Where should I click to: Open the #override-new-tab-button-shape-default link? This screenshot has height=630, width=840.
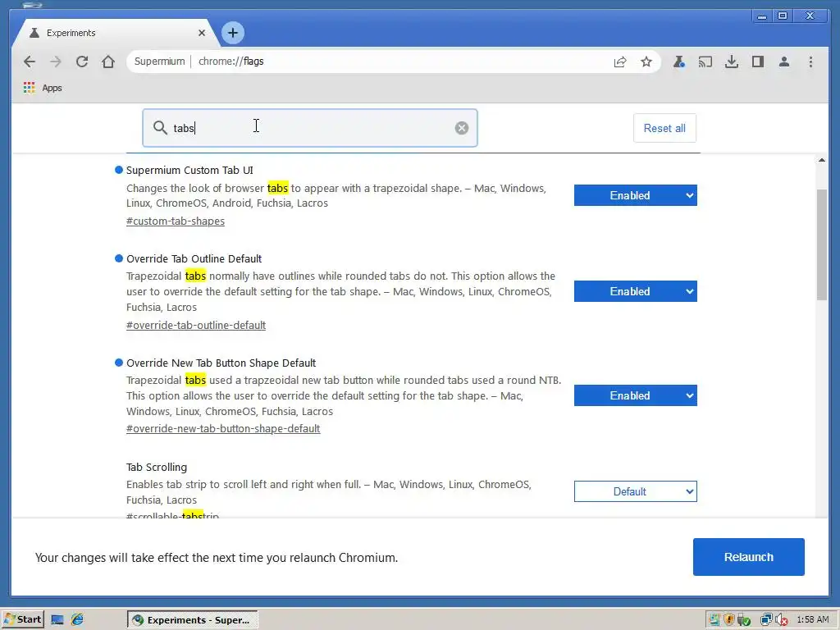[x=223, y=428]
